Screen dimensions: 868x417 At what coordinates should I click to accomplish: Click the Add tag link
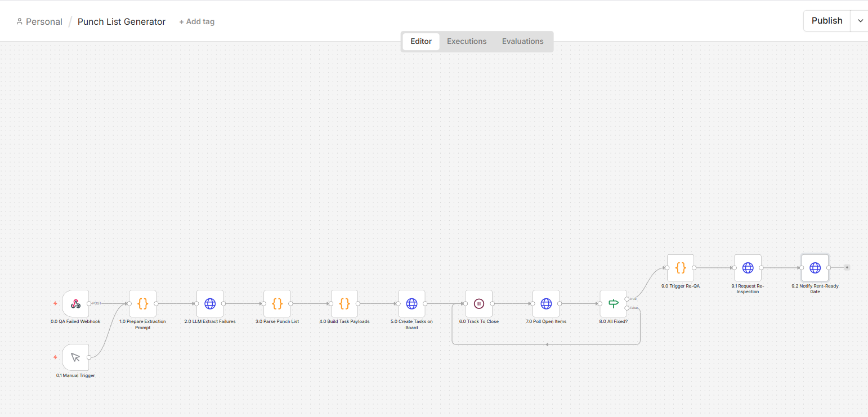click(x=197, y=22)
